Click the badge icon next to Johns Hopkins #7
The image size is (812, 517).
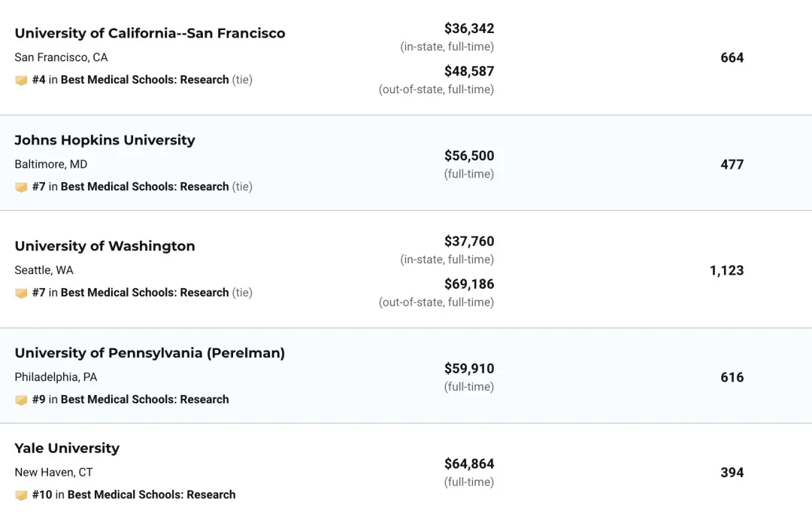[21, 187]
